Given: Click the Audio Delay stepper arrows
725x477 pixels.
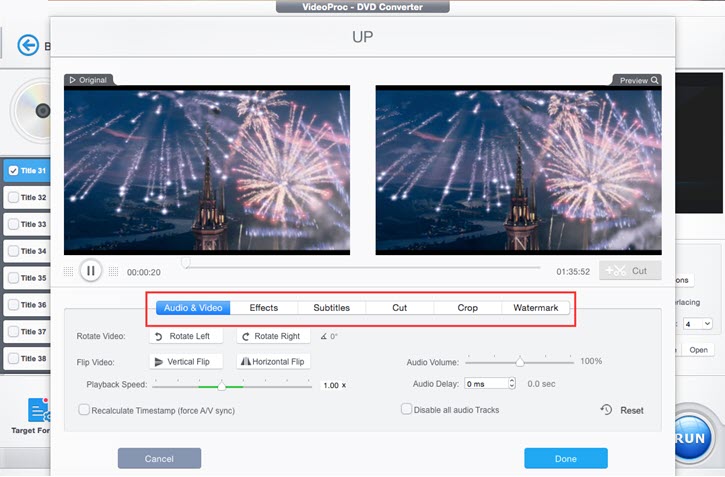Looking at the screenshot, I should [512, 384].
